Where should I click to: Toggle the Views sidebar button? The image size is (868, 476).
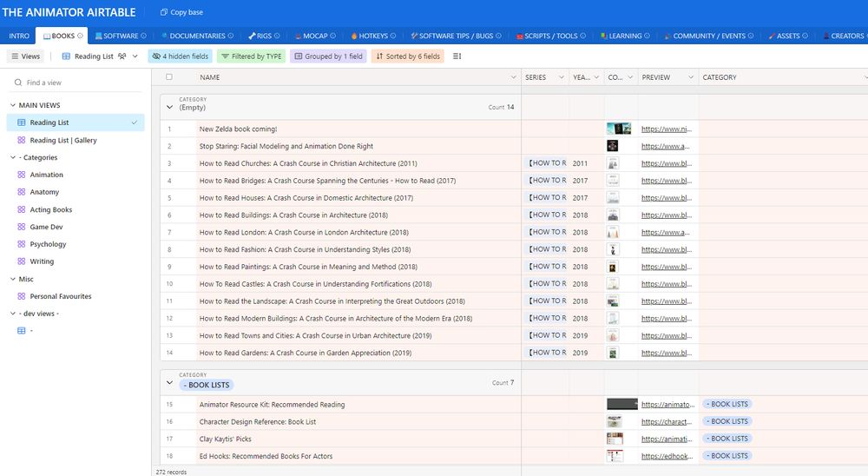point(25,56)
